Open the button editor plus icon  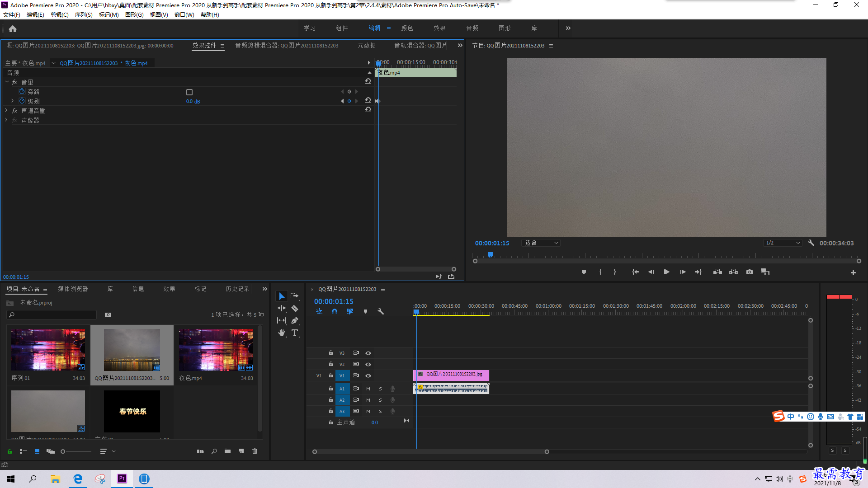(x=853, y=272)
